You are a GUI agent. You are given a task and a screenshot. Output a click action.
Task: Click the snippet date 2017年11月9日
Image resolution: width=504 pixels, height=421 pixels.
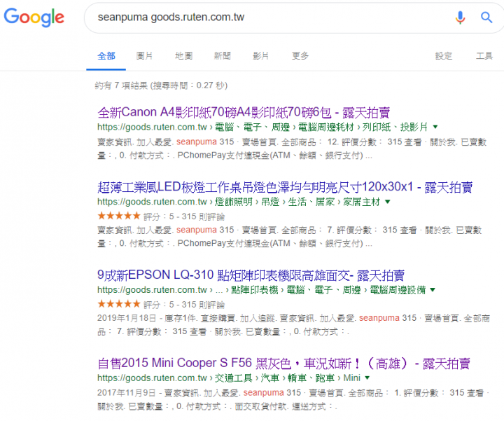pos(127,393)
